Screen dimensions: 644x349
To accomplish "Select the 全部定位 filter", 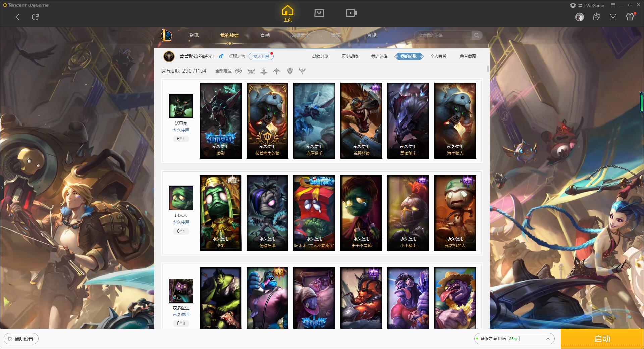I will (x=223, y=71).
